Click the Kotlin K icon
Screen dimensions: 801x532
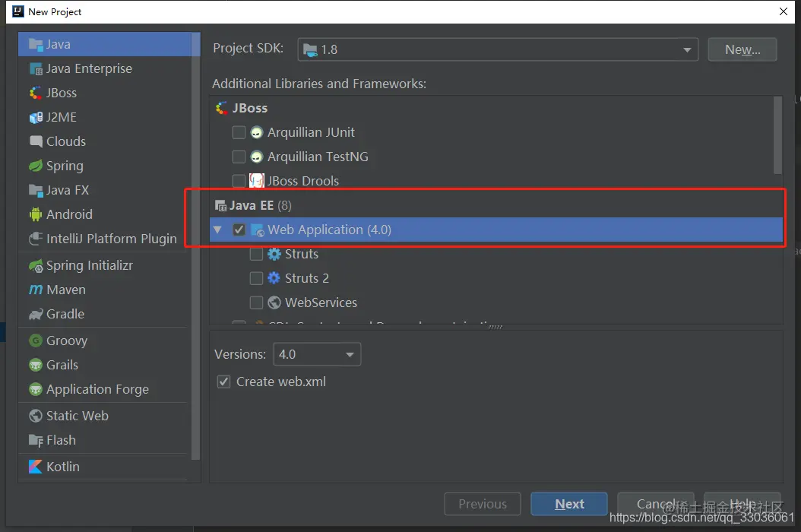click(36, 467)
